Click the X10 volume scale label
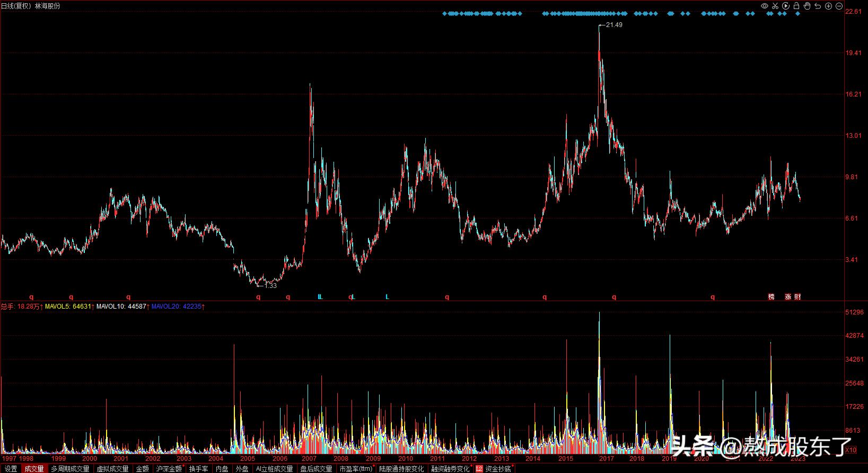The image size is (868, 473). (x=851, y=450)
